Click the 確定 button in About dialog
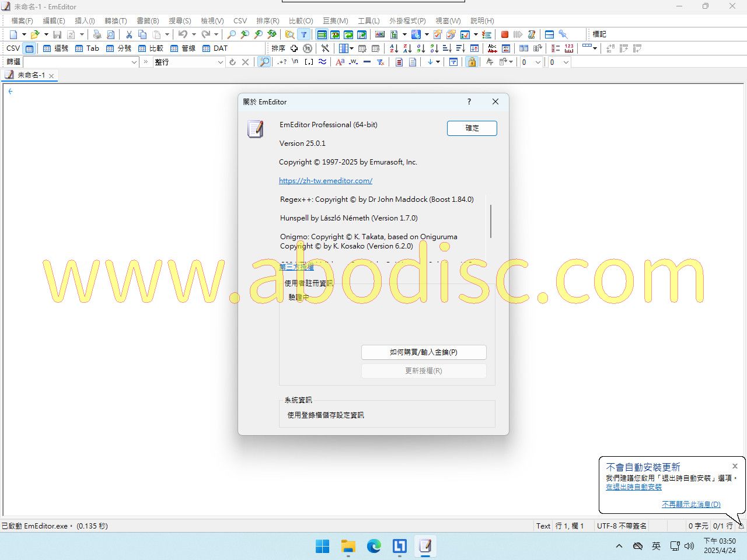 (472, 128)
